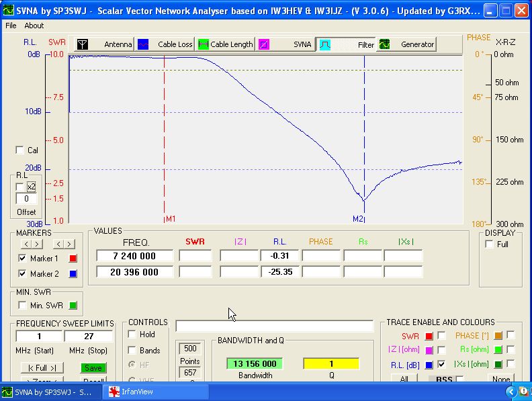Enable the Min. SWR checkbox
The image size is (532, 401).
coord(23,306)
